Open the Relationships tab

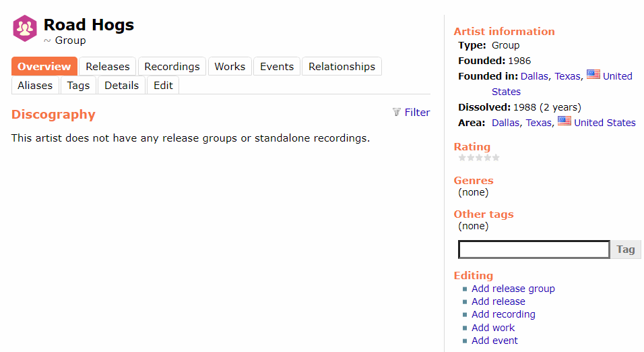[342, 67]
